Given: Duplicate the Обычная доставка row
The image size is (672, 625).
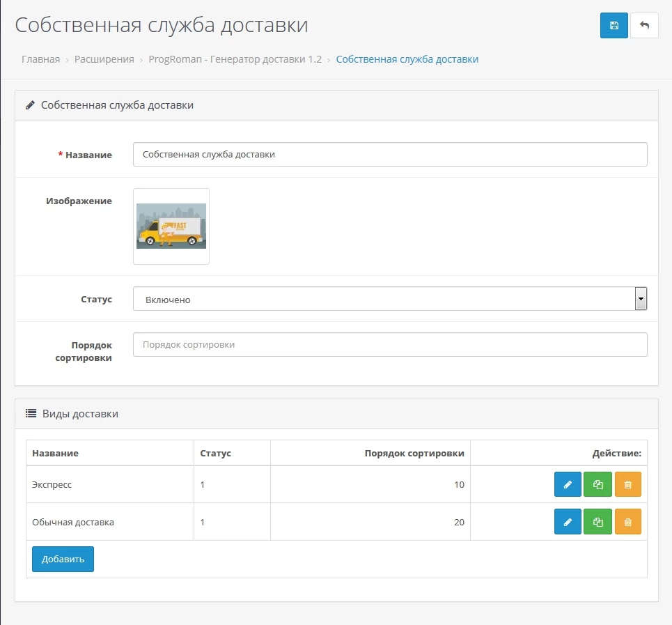Looking at the screenshot, I should (x=597, y=522).
